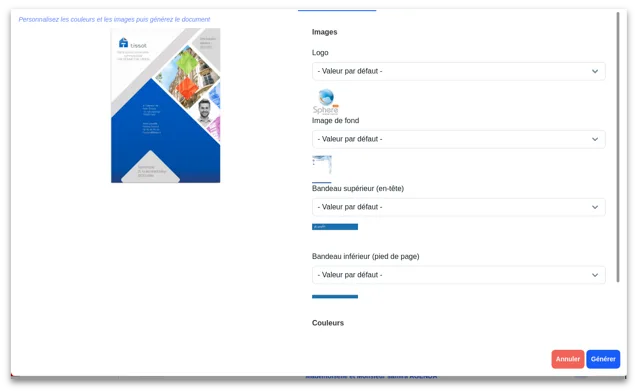This screenshot has width=635, height=391.
Task: Open the Image de fond dropdown
Action: click(x=458, y=139)
